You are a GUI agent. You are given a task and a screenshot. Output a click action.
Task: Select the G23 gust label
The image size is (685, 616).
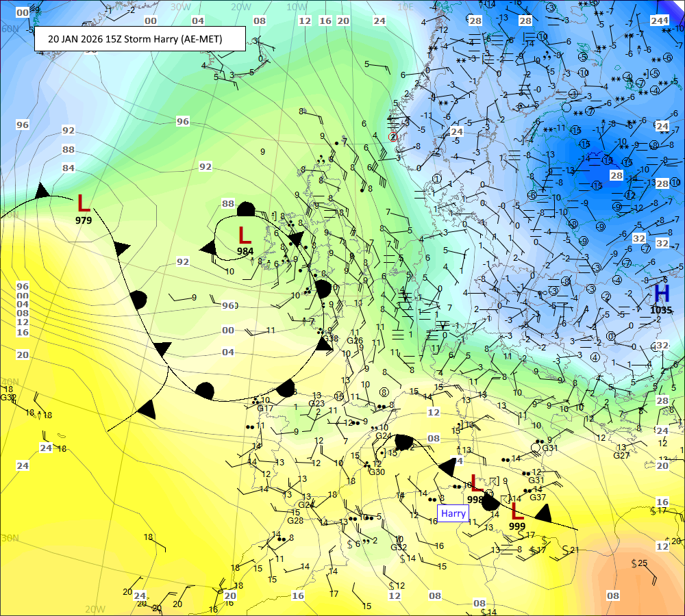[316, 404]
